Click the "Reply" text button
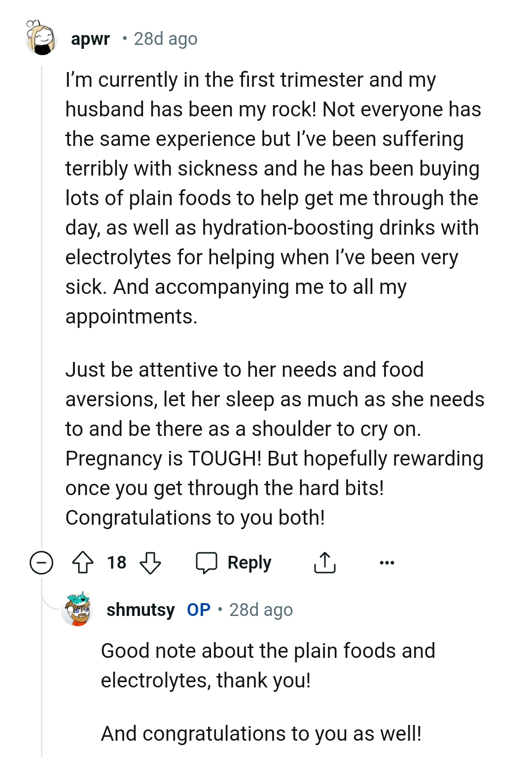This screenshot has height=757, width=532. click(249, 562)
